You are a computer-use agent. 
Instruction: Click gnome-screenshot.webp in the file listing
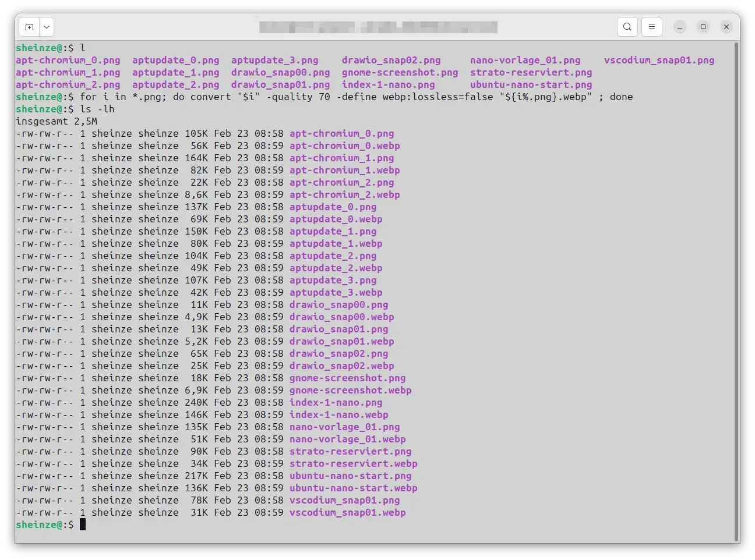click(x=350, y=390)
